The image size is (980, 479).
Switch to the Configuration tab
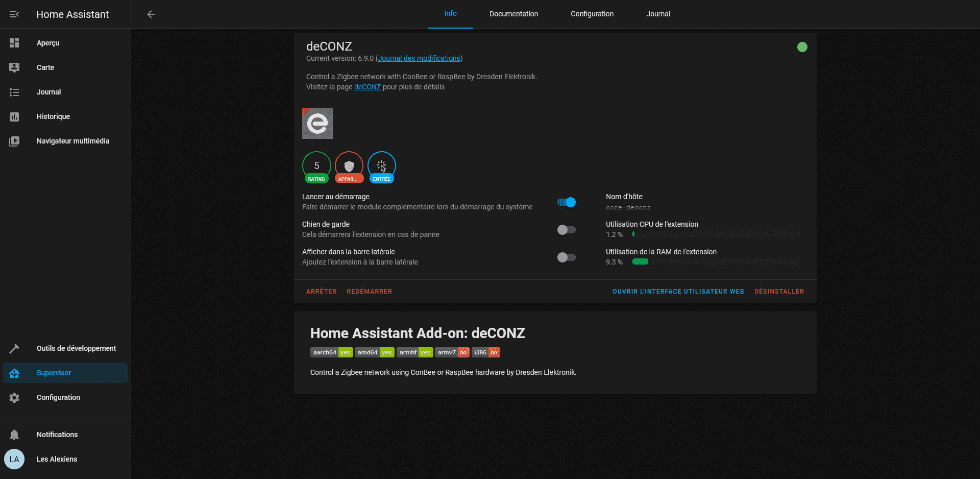pos(592,14)
